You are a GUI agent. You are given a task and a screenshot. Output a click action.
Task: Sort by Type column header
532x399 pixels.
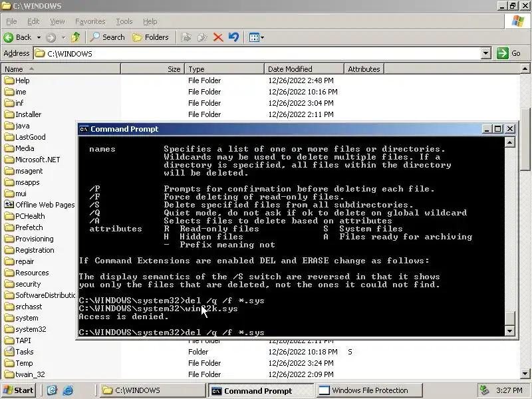(x=224, y=69)
